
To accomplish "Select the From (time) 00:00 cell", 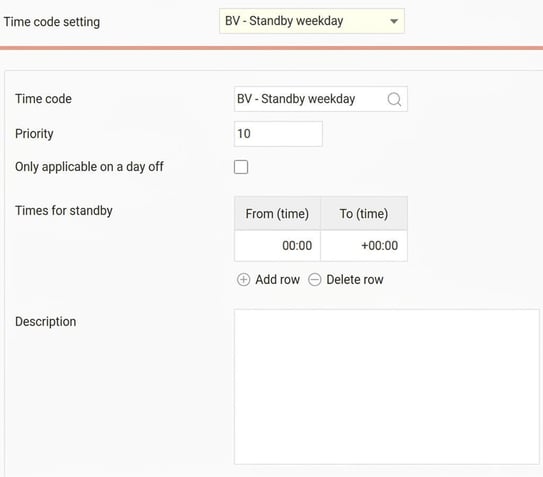I will pyautogui.click(x=277, y=246).
